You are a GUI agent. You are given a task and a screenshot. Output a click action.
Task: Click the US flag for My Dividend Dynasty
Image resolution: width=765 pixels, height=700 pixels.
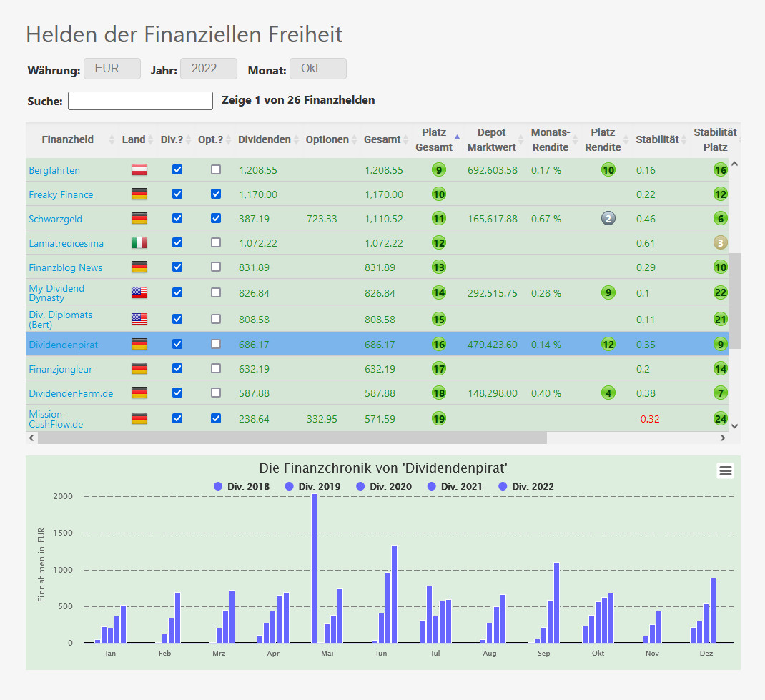pos(139,292)
